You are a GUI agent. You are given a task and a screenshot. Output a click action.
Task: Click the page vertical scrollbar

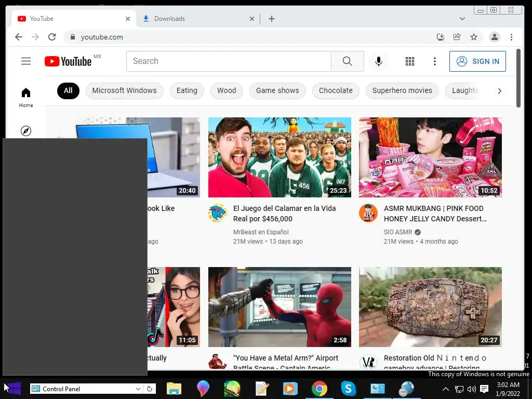coord(518,78)
